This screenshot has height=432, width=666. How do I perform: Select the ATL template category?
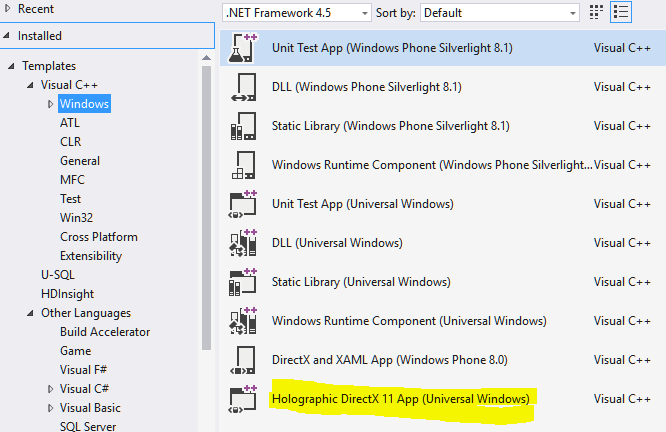pos(70,123)
